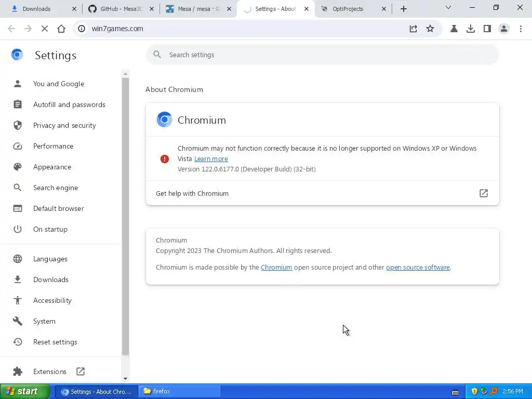This screenshot has height=399, width=532.
Task: Click the security shield tray icon
Action: 474,392
